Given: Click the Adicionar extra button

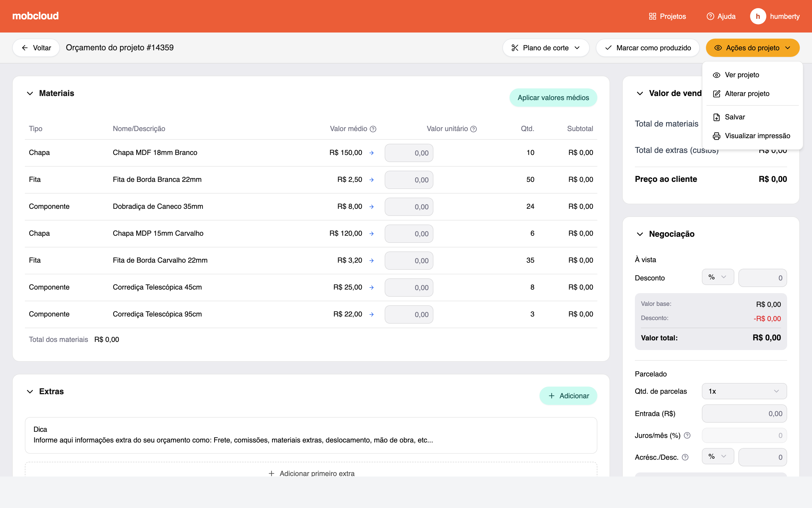Looking at the screenshot, I should click(x=568, y=396).
